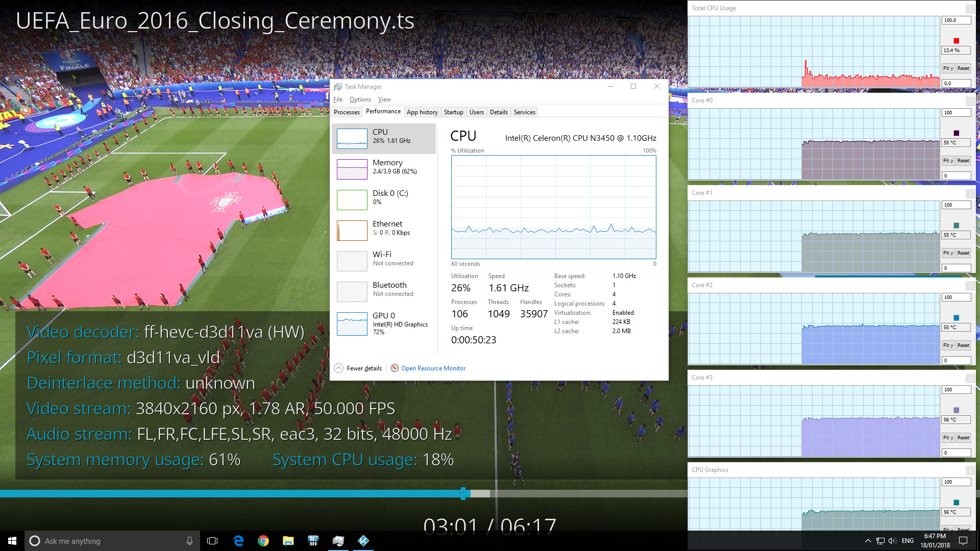Viewport: 980px width, 551px height.
Task: Close the Total CPU Usage gadget
Action: click(970, 9)
